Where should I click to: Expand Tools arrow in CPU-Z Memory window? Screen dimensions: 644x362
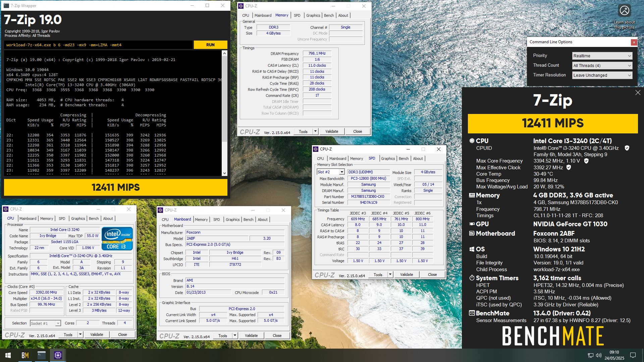tap(315, 131)
